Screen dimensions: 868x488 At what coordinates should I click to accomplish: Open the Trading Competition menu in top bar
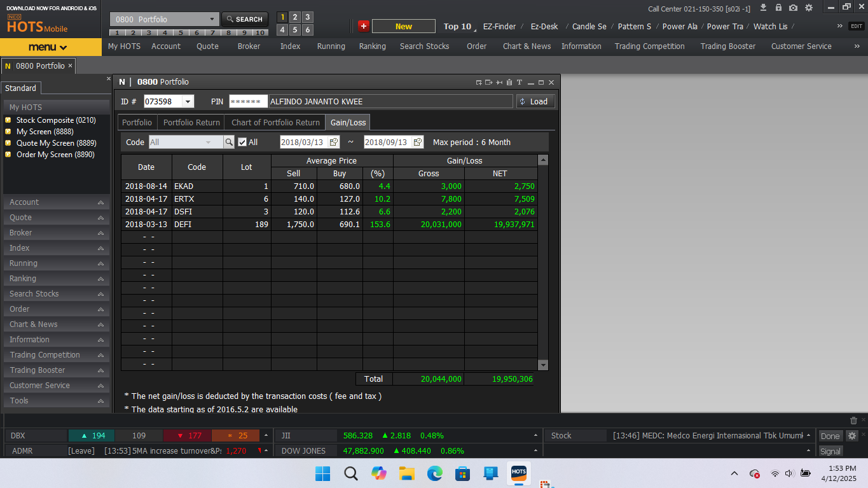click(x=649, y=46)
